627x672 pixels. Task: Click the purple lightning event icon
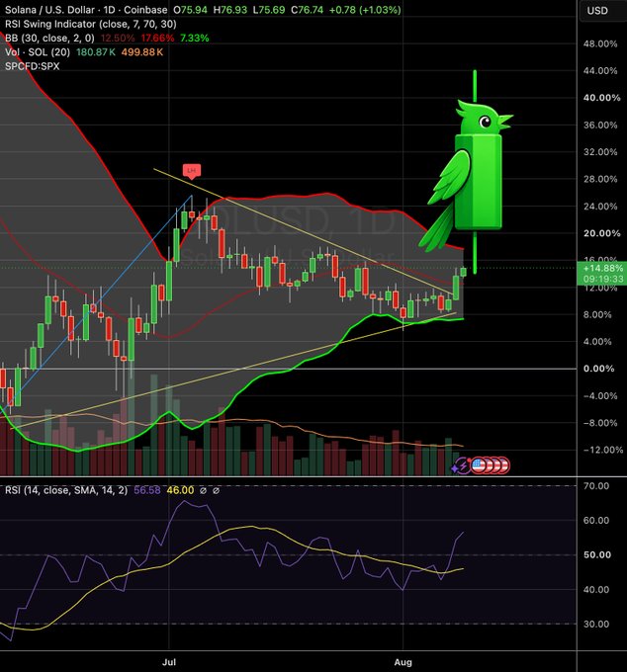(463, 465)
